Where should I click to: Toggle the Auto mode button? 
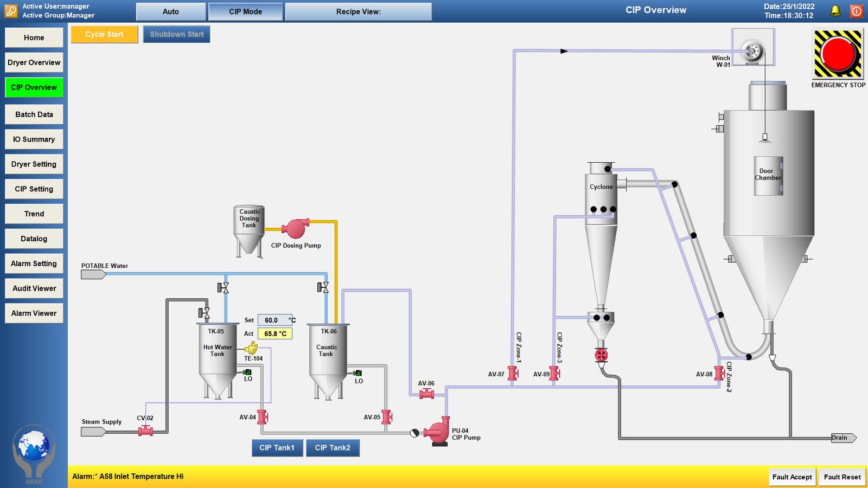click(170, 11)
